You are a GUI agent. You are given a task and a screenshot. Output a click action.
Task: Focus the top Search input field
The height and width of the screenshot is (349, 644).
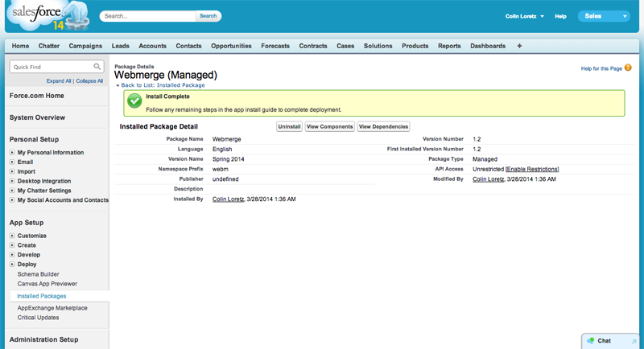(148, 16)
